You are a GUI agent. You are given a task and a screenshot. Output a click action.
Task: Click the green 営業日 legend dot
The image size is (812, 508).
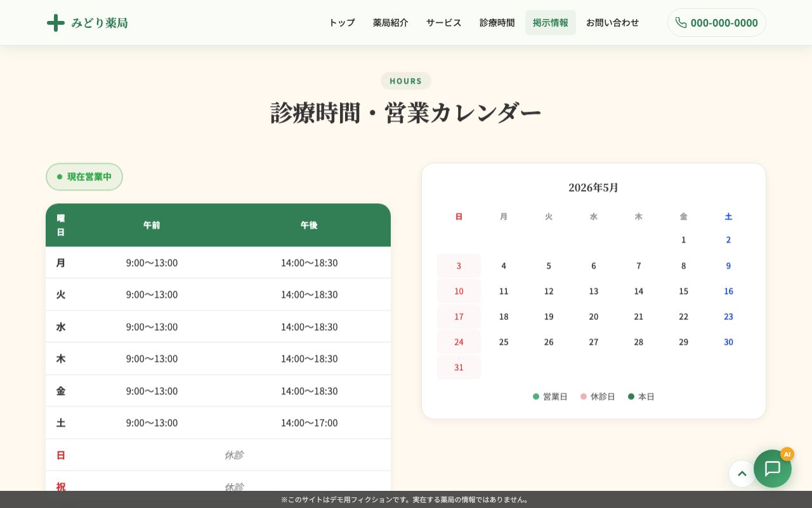(536, 396)
